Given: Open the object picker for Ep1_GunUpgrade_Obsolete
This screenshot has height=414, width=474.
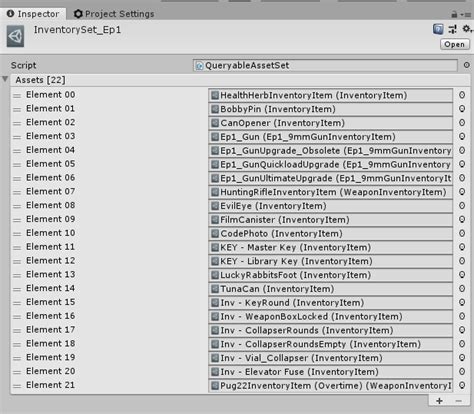Looking at the screenshot, I should tap(462, 150).
